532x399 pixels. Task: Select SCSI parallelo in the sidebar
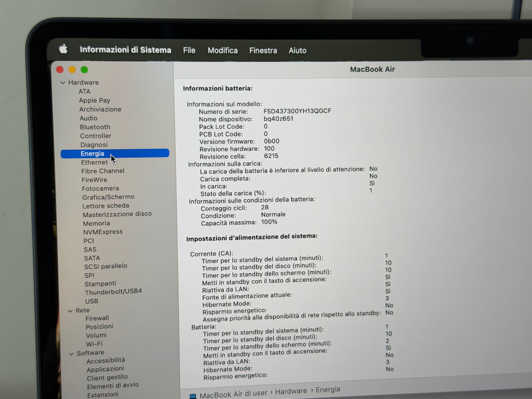pos(106,266)
